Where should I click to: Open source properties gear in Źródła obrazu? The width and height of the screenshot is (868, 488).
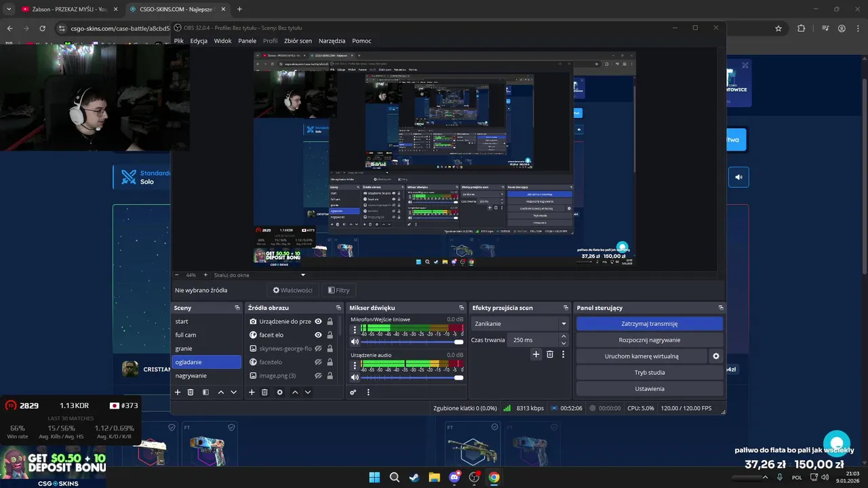pyautogui.click(x=279, y=392)
